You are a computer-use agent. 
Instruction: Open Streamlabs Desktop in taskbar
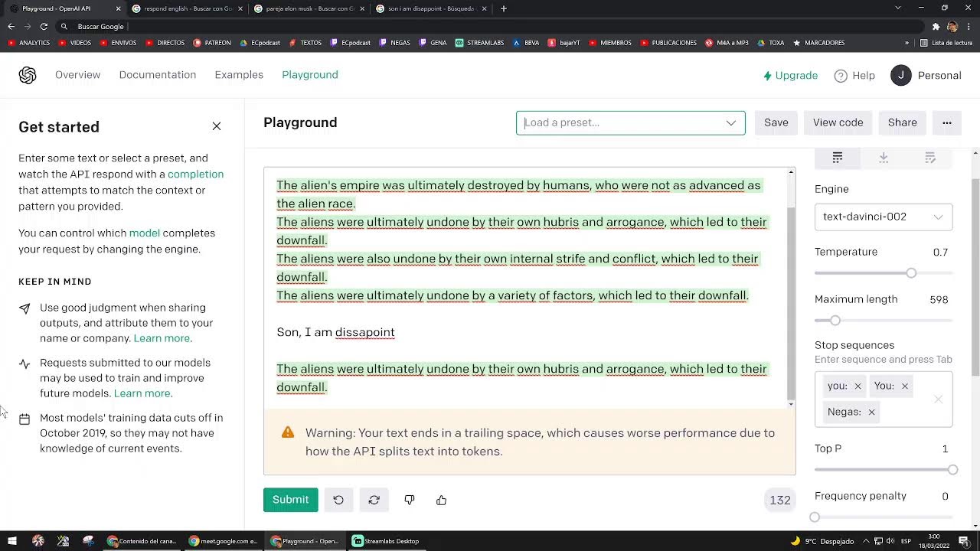click(x=386, y=541)
